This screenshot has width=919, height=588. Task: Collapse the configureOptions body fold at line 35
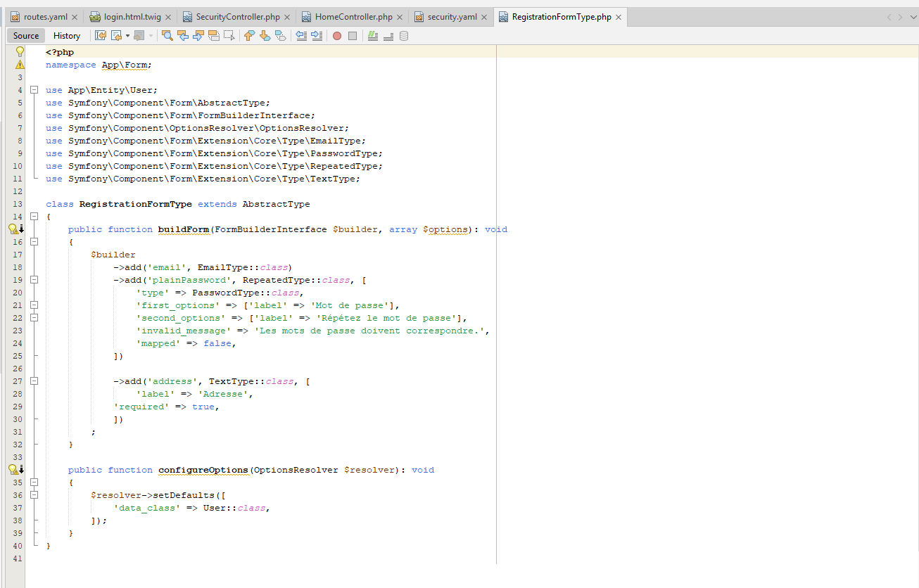tap(34, 482)
